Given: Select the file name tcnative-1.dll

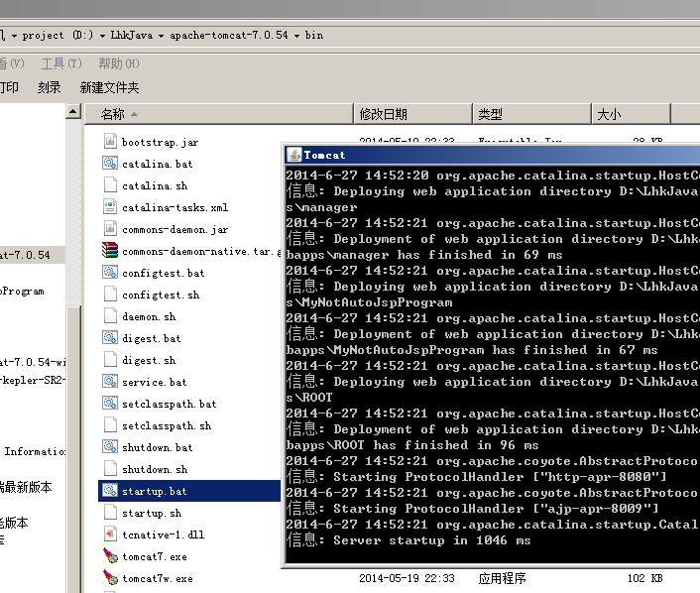Looking at the screenshot, I should [x=164, y=534].
